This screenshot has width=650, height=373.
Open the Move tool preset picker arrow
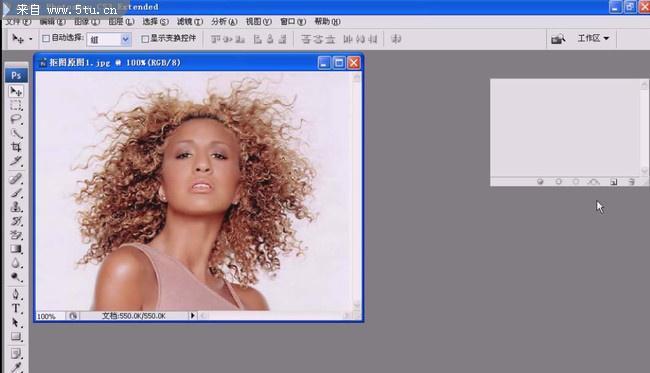tap(31, 39)
